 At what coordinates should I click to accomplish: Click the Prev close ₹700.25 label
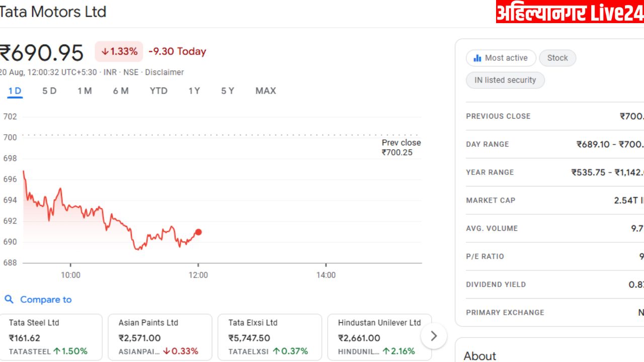tap(401, 147)
